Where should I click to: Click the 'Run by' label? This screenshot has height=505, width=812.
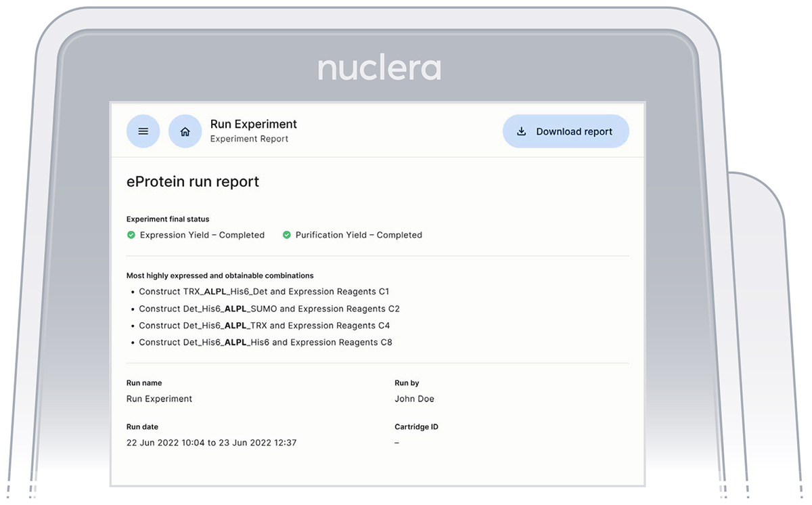click(407, 383)
